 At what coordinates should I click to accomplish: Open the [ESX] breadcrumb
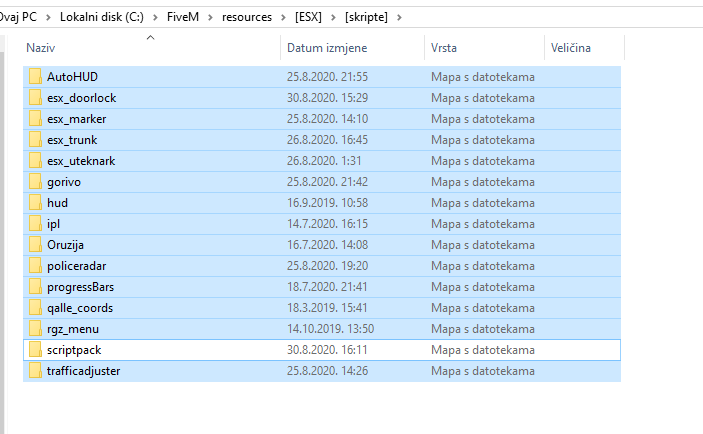tap(308, 17)
